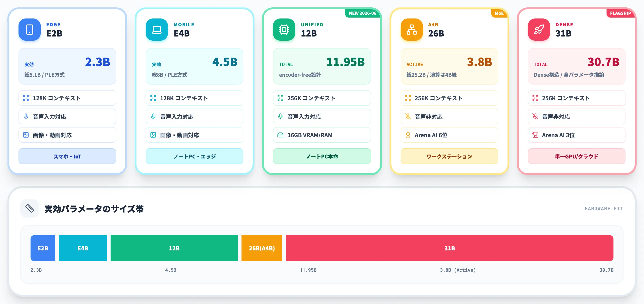Click the ノートPC・エッジ button
This screenshot has height=304, width=644.
195,156
